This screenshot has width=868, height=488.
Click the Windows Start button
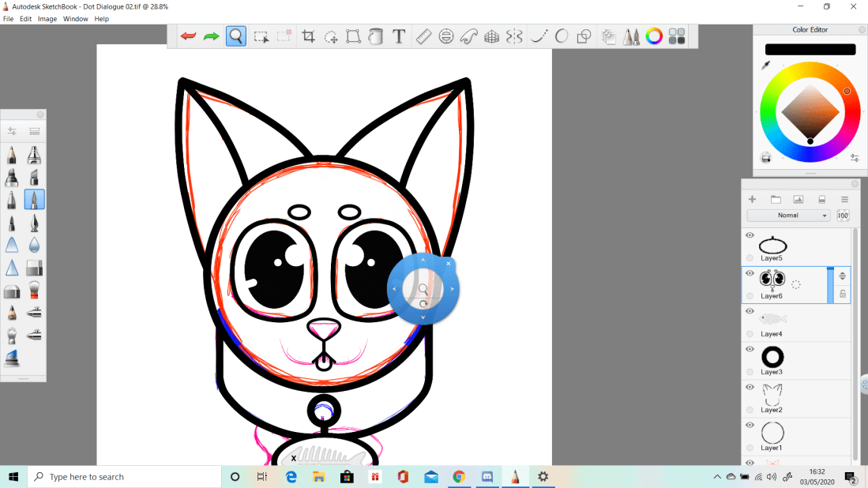[x=13, y=477]
